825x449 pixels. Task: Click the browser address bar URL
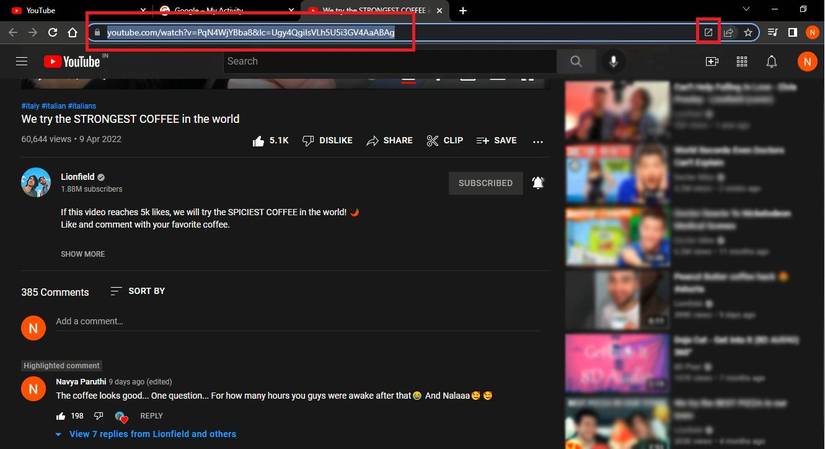tap(250, 33)
